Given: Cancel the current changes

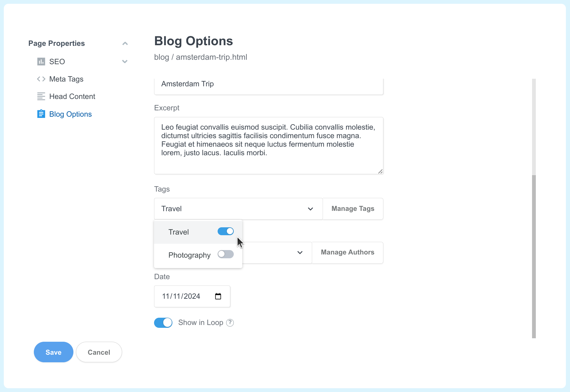Looking at the screenshot, I should click(x=99, y=352).
